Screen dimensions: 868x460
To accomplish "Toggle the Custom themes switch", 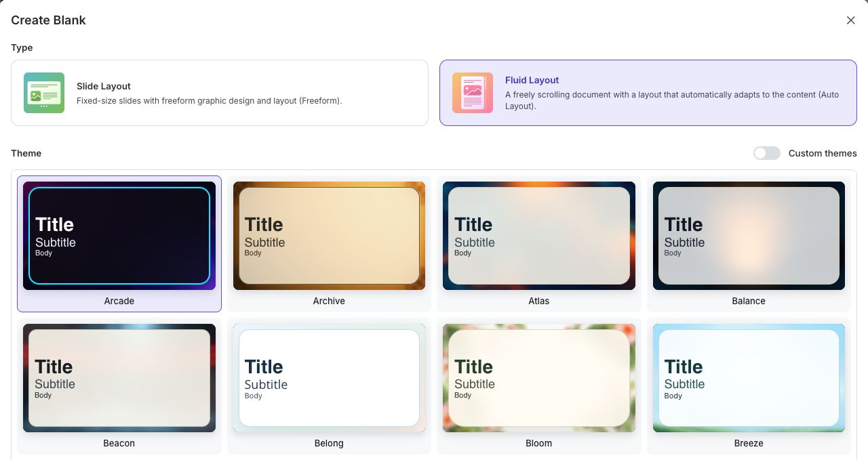I will (767, 153).
